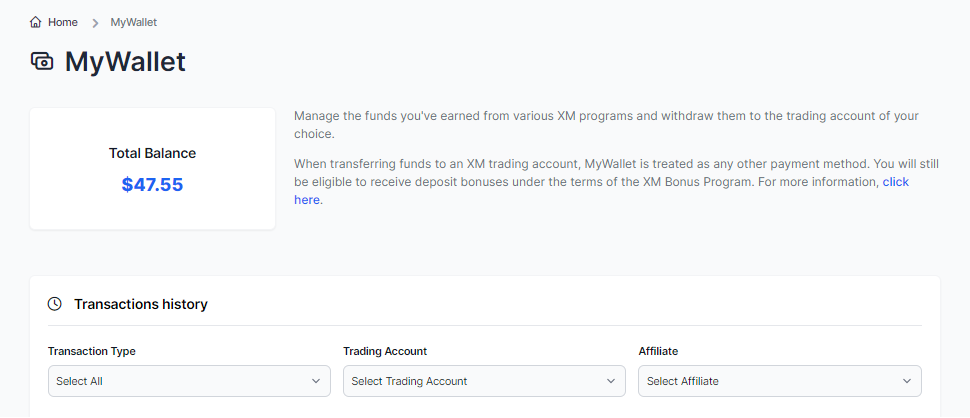
Task: Click the Total Balance label
Action: [x=152, y=154]
